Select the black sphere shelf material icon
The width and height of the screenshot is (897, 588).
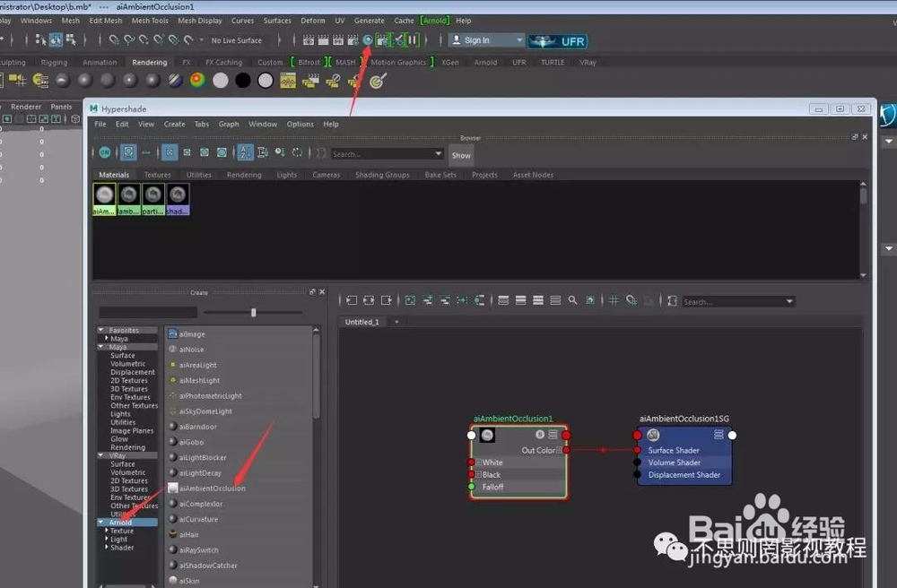point(242,81)
